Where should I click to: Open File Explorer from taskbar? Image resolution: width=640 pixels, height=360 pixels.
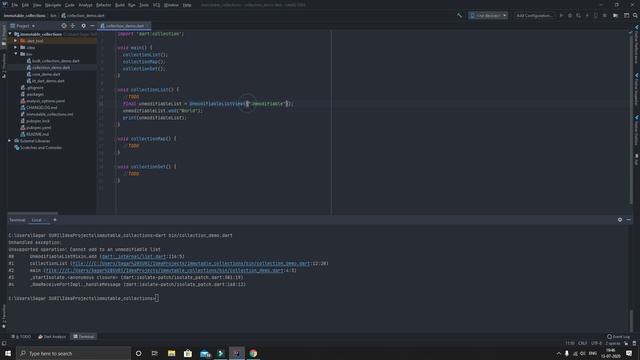[171, 353]
